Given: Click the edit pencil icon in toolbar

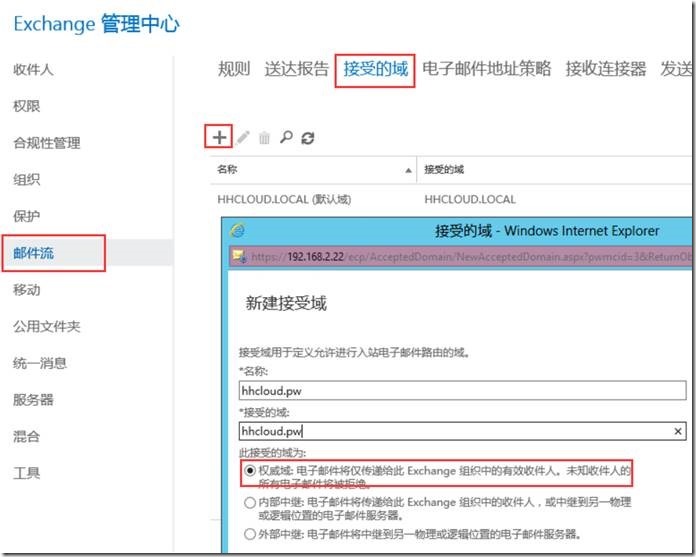Looking at the screenshot, I should (243, 138).
